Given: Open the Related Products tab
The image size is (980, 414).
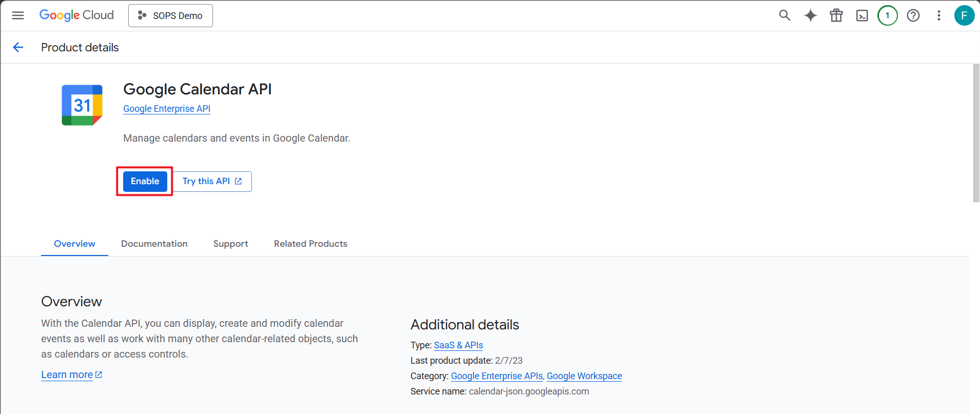Looking at the screenshot, I should pos(310,244).
